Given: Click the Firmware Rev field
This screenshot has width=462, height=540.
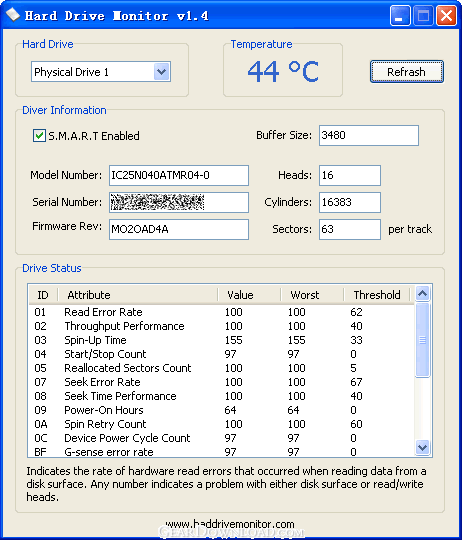Looking at the screenshot, I should (x=179, y=229).
